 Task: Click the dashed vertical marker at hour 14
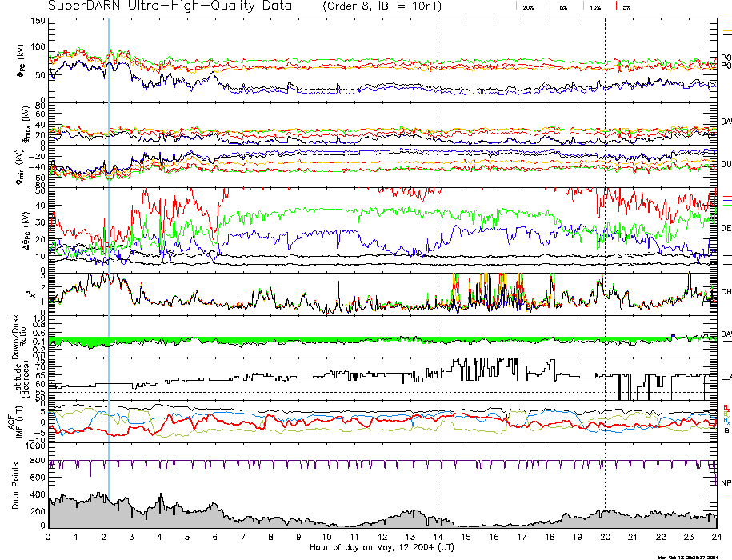click(438, 240)
